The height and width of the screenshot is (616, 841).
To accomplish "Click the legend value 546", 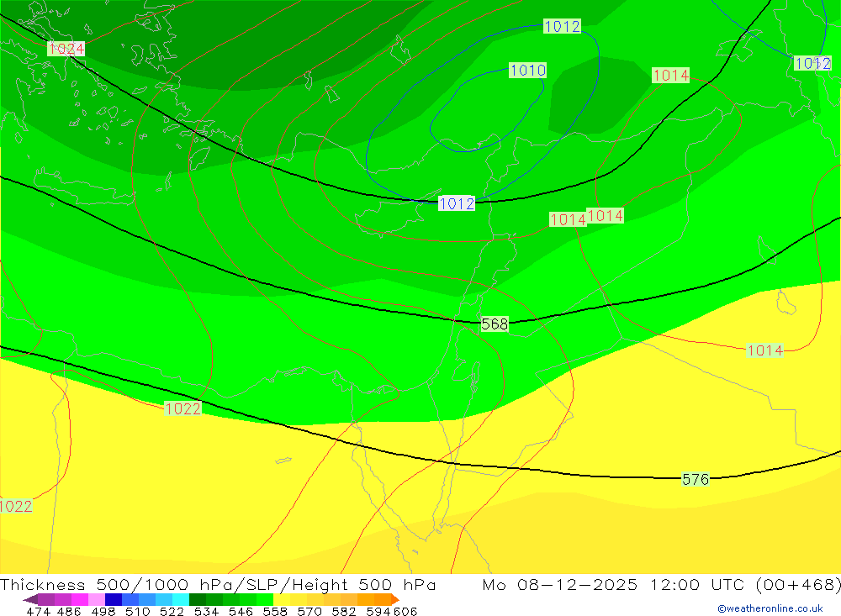I will [241, 611].
